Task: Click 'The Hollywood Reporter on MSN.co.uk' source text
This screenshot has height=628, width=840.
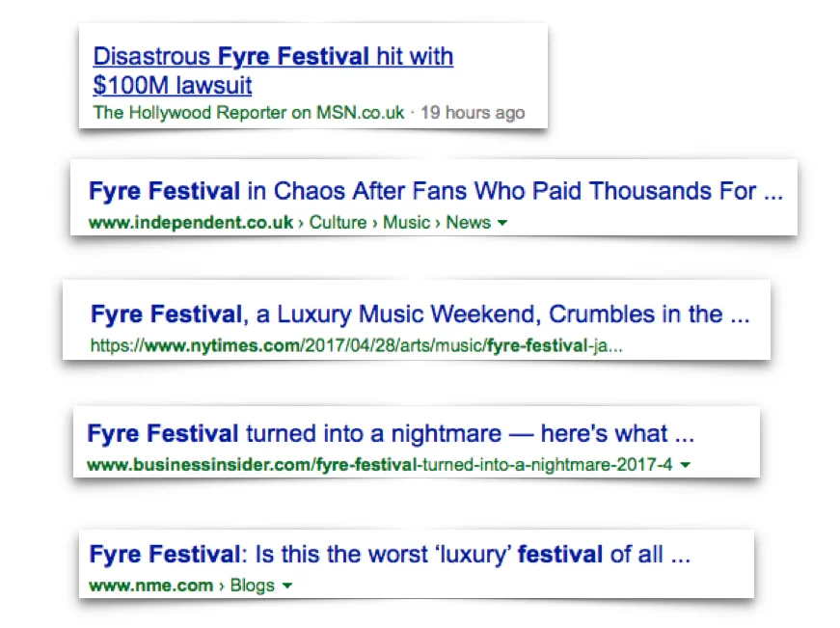Action: 249,113
